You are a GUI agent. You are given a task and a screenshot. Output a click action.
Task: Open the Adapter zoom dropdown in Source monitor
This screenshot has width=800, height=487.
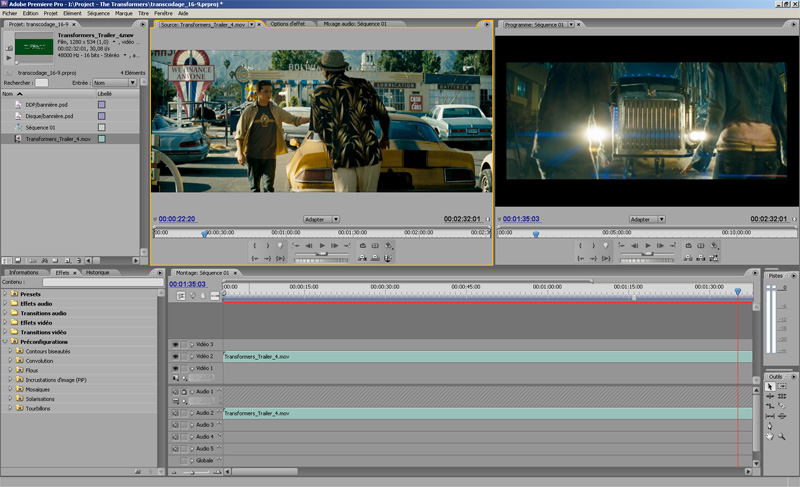(321, 219)
